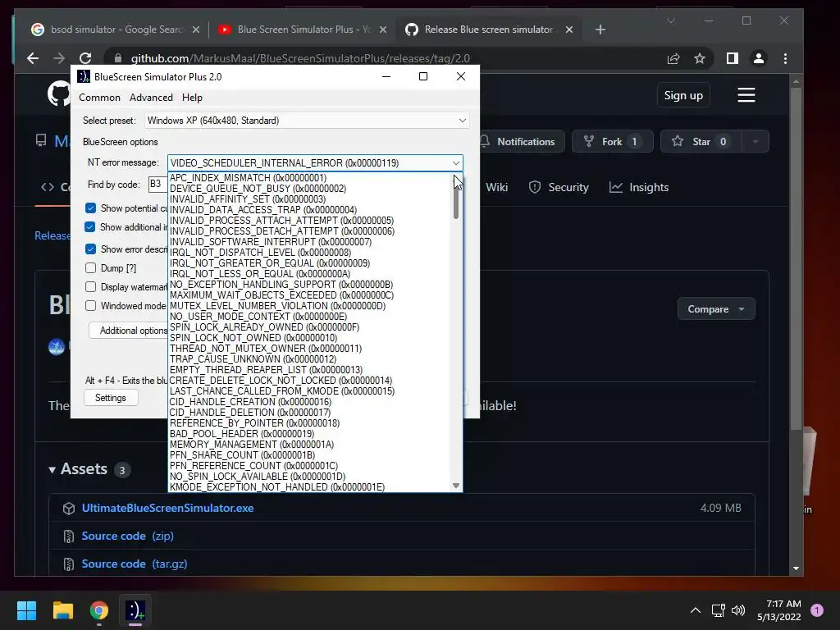The width and height of the screenshot is (840, 630).
Task: Open File Explorer from taskbar
Action: (x=62, y=610)
